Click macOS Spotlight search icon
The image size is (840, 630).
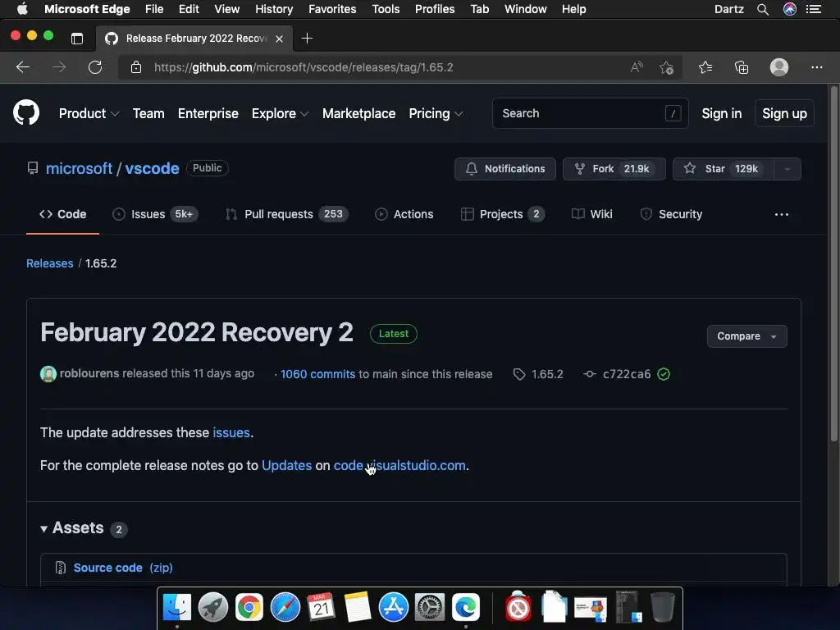(763, 9)
